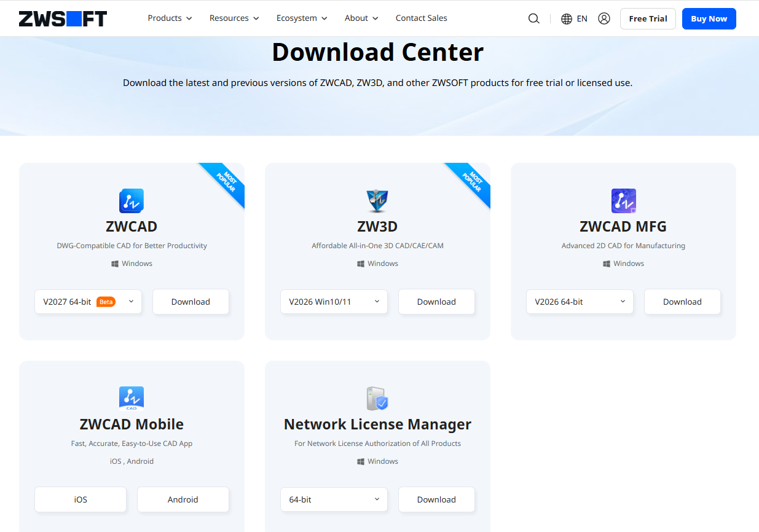
Task: Open the user account icon
Action: (x=604, y=18)
